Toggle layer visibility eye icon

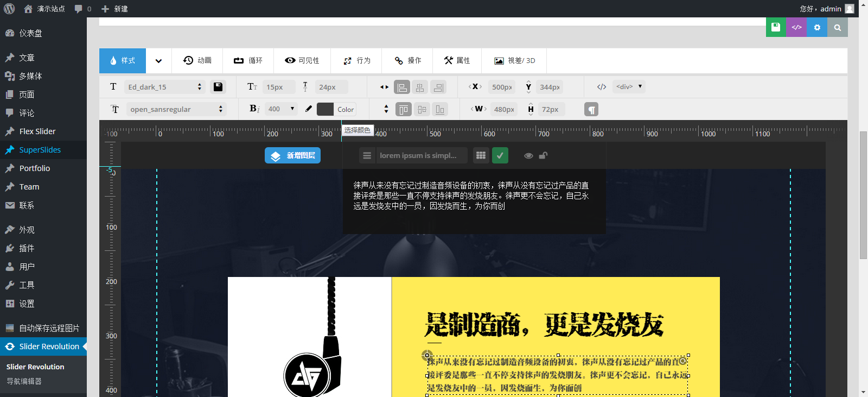[x=528, y=156]
